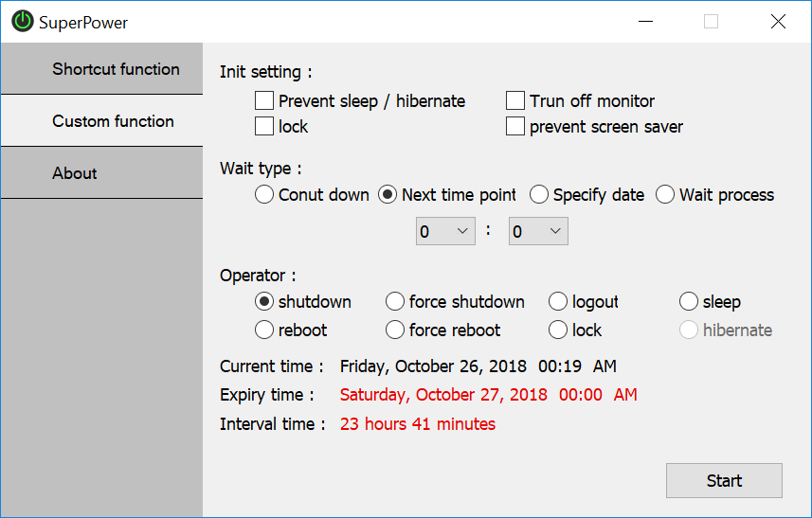Enable Prevent sleep / hibernate checkbox
812x518 pixels.
point(265,100)
